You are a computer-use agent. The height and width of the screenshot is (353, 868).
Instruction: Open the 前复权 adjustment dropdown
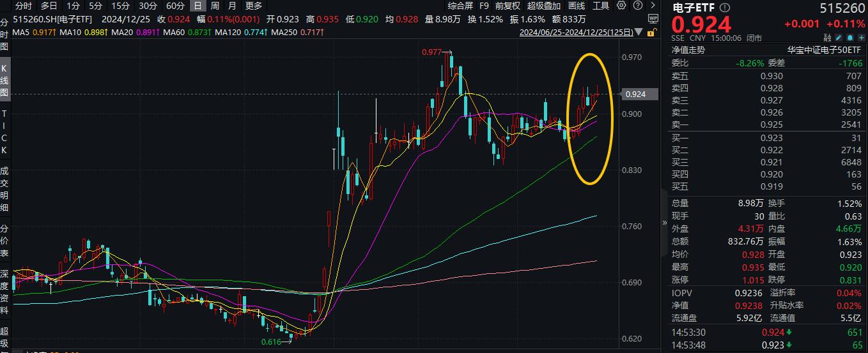click(x=508, y=6)
